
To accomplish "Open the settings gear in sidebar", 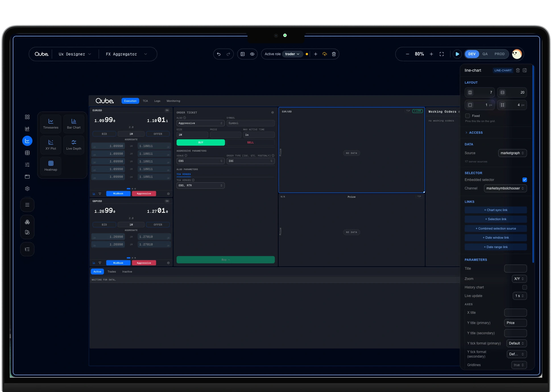I will (x=27, y=189).
